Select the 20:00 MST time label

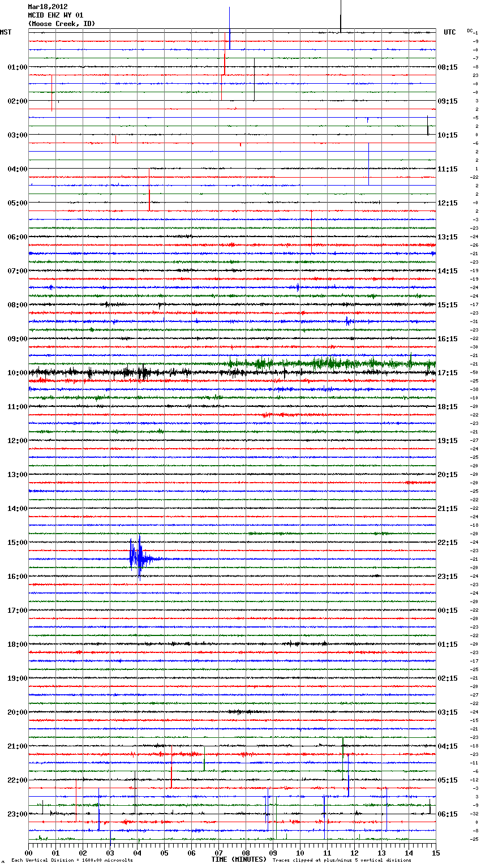[x=18, y=712]
